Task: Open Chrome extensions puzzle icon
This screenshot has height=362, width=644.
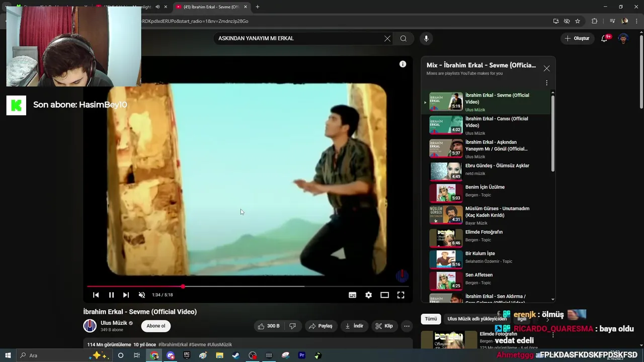Action: 595,21
